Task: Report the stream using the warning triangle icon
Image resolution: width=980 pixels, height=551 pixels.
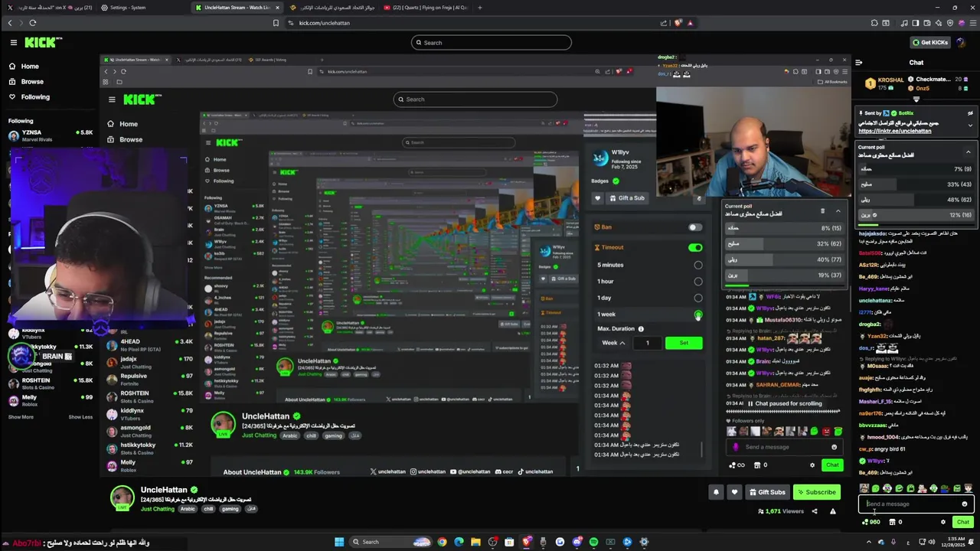Action: click(x=832, y=511)
